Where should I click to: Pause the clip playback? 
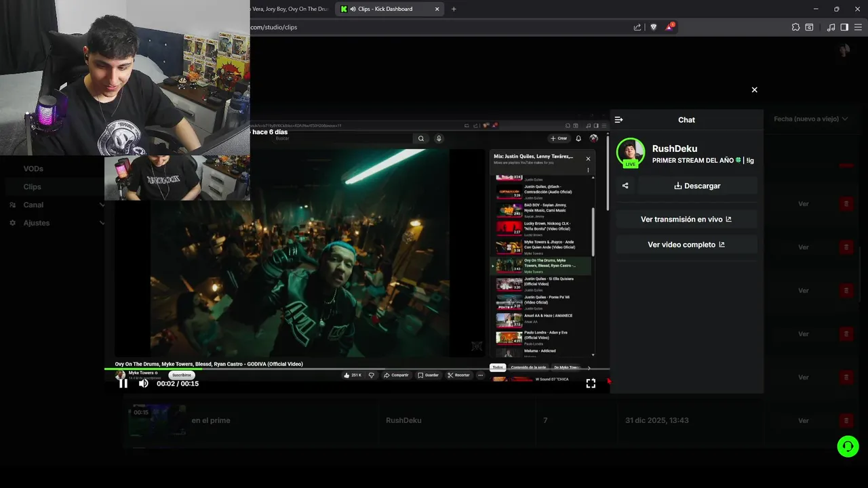coord(123,384)
